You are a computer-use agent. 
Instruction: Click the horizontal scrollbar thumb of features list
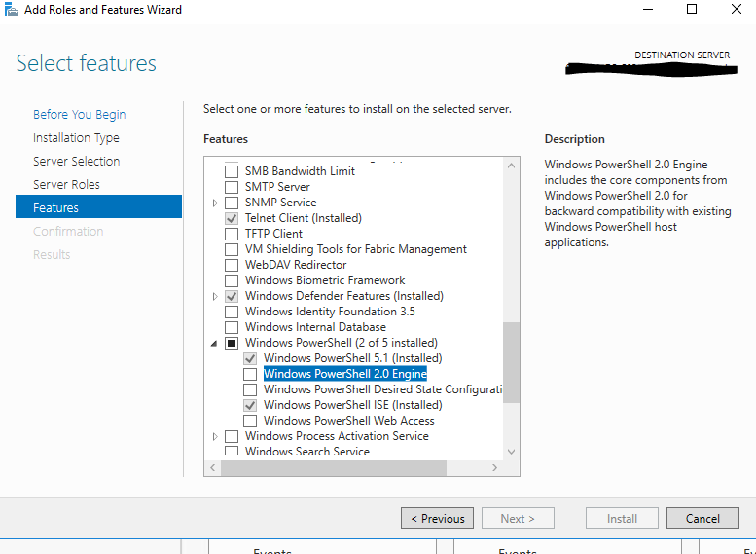tap(334, 467)
